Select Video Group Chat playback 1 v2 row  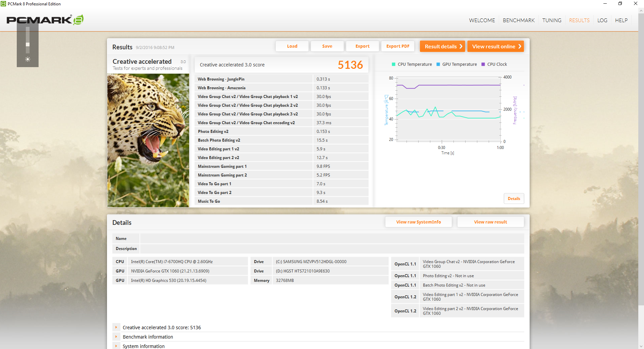point(281,97)
